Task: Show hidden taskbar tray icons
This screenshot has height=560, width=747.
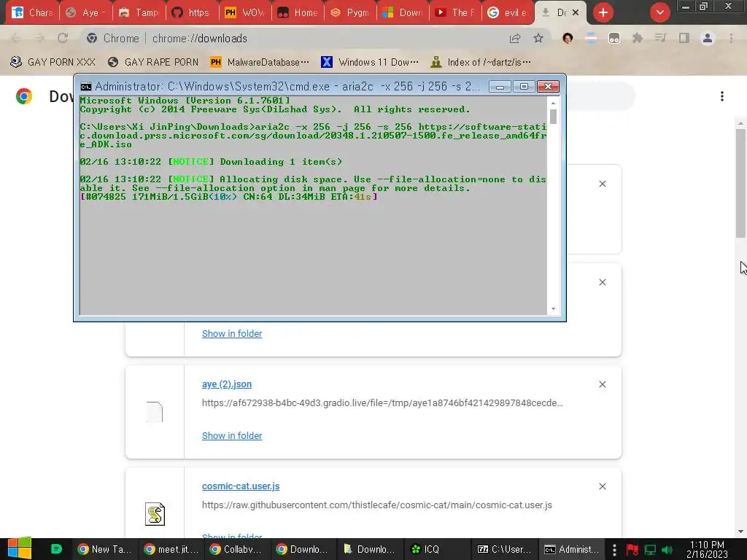Action: [614, 550]
